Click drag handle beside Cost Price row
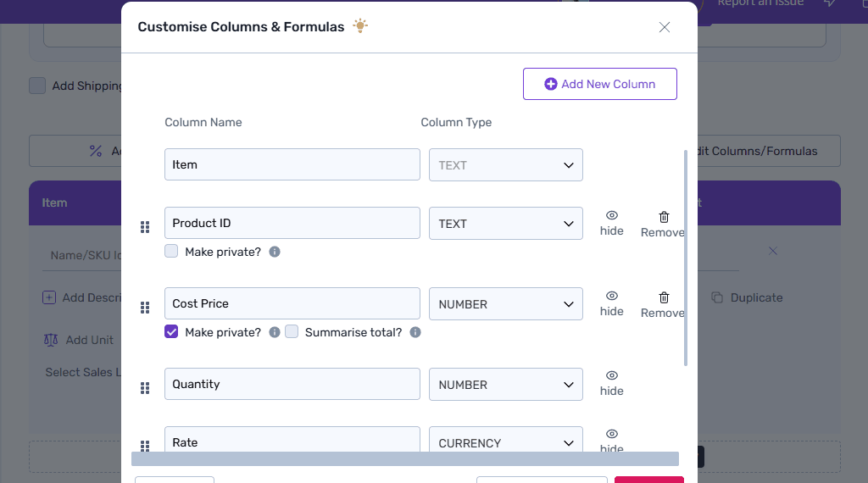Screen dimensions: 868x483 (x=145, y=308)
